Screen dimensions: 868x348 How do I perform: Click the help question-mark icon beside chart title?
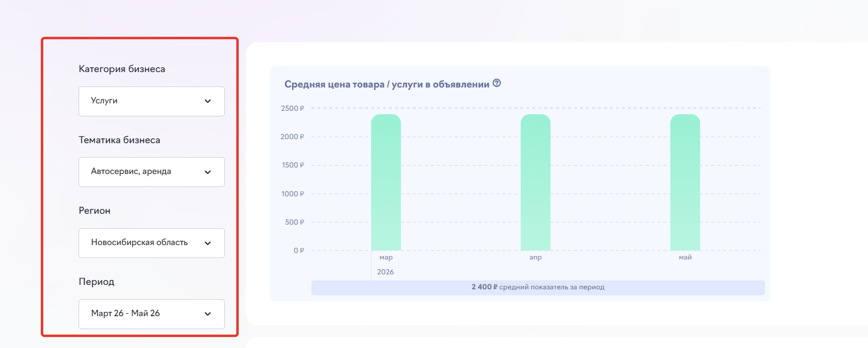pyautogui.click(x=496, y=83)
